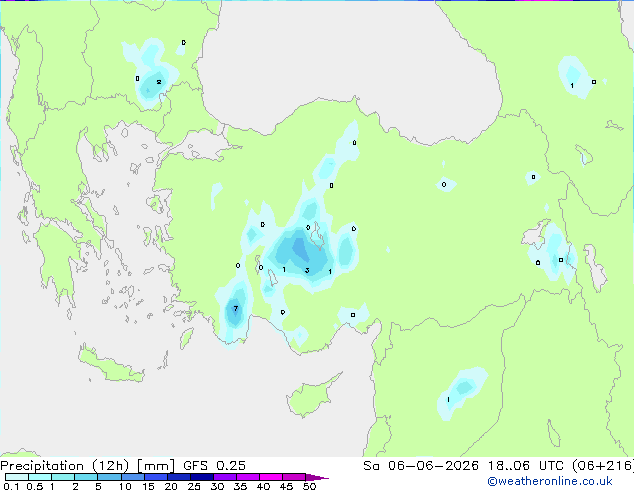Click the 2–5 mm legend color swatch
Viewport: 634px width, 490px height.
(x=86, y=477)
